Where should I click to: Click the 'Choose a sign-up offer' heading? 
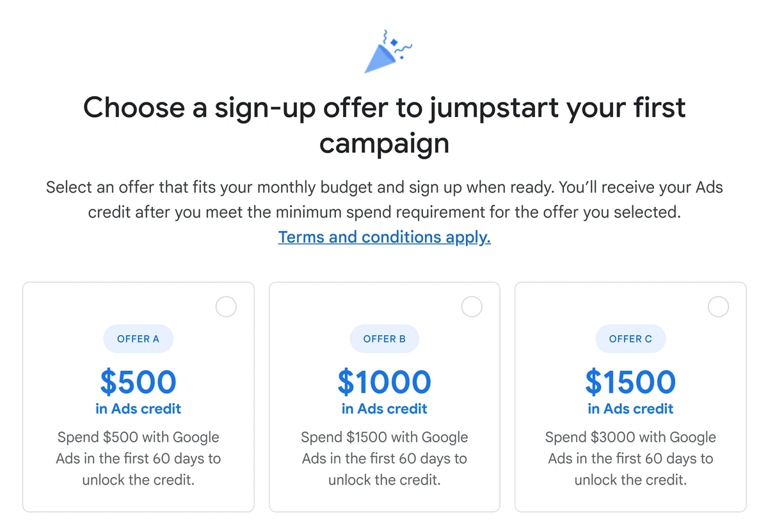385,125
